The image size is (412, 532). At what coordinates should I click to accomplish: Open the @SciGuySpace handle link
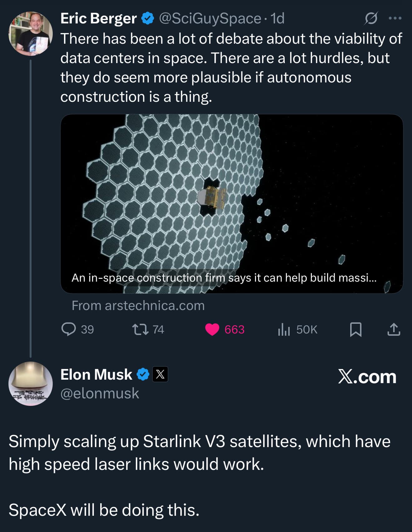click(210, 18)
